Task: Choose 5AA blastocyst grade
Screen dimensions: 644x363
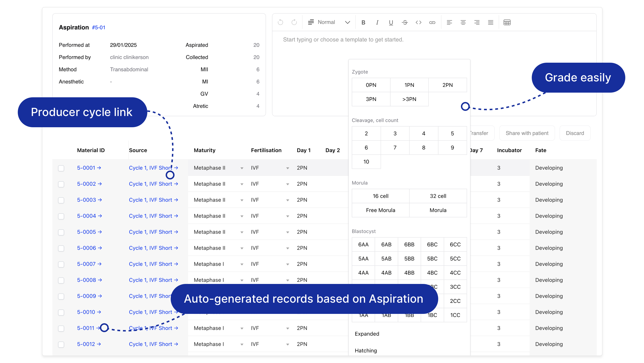Action: click(363, 258)
